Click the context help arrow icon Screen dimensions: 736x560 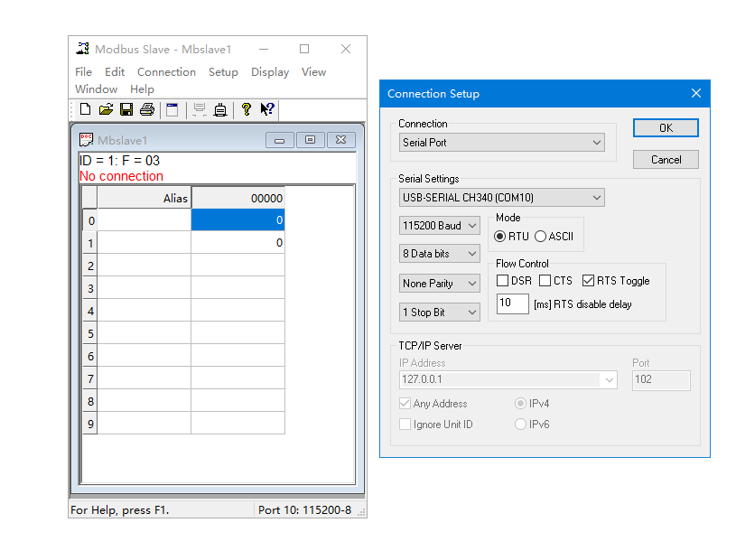click(267, 109)
